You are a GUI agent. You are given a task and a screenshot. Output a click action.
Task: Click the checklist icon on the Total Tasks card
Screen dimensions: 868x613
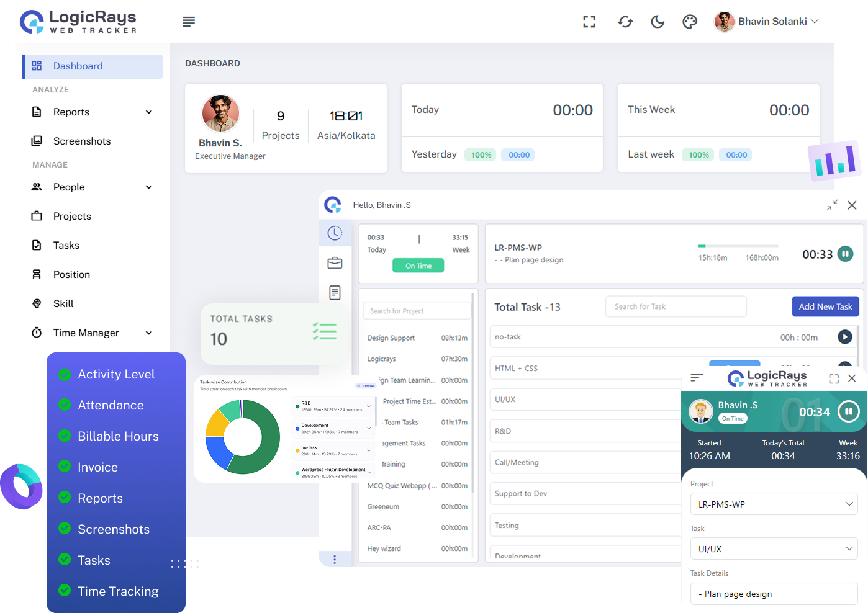325,331
